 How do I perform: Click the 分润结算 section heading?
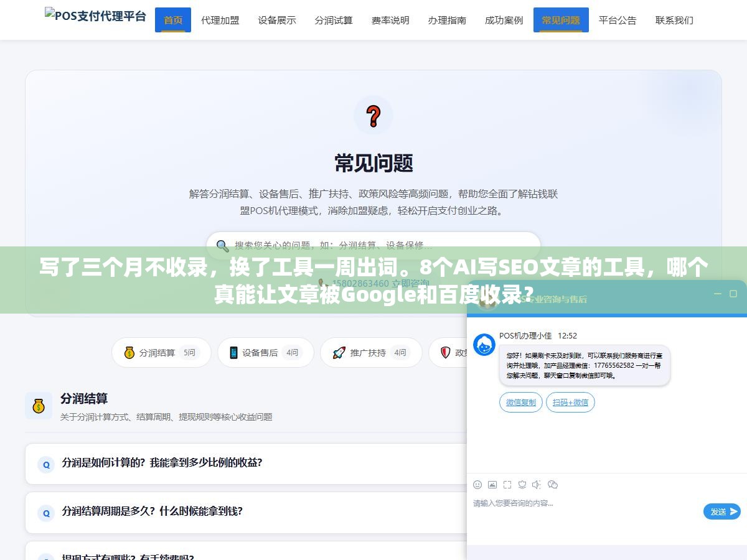pos(84,398)
